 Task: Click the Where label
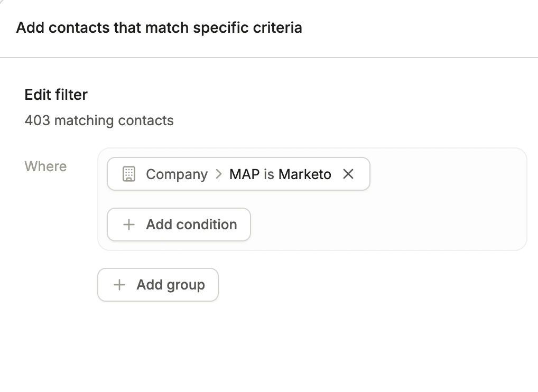click(45, 166)
